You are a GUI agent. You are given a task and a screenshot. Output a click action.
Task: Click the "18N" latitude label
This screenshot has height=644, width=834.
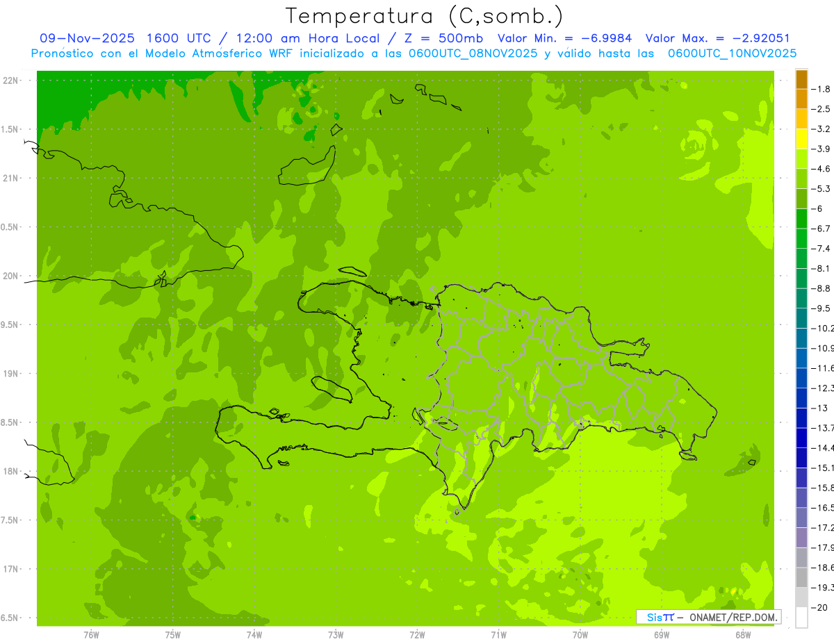pyautogui.click(x=10, y=471)
